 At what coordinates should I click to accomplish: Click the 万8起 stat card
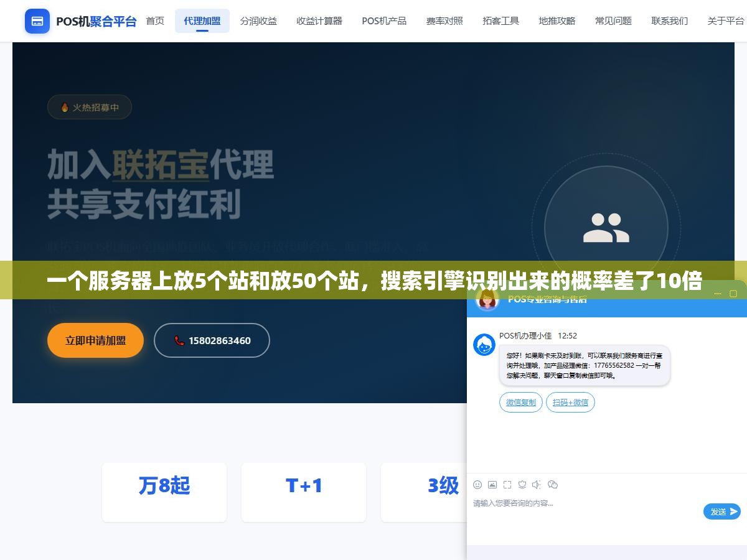pos(164,492)
